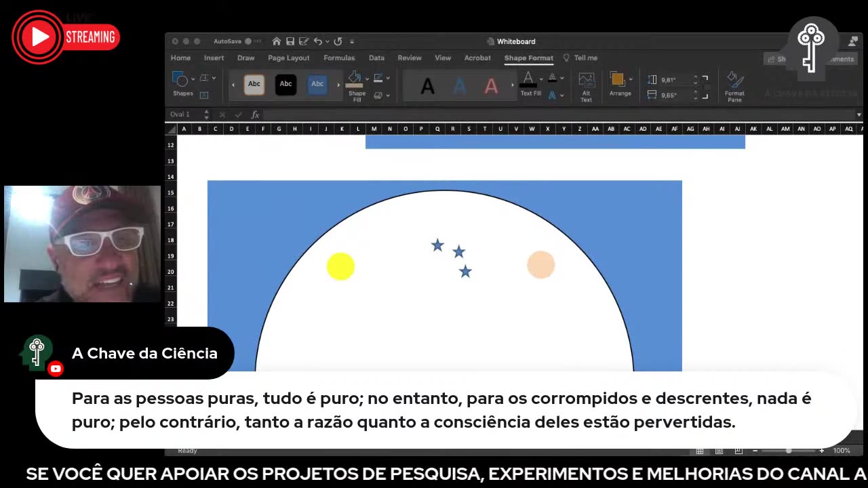Show previous shape styles with left chevron
Viewport: 868px width, 488px height.
[x=233, y=85]
